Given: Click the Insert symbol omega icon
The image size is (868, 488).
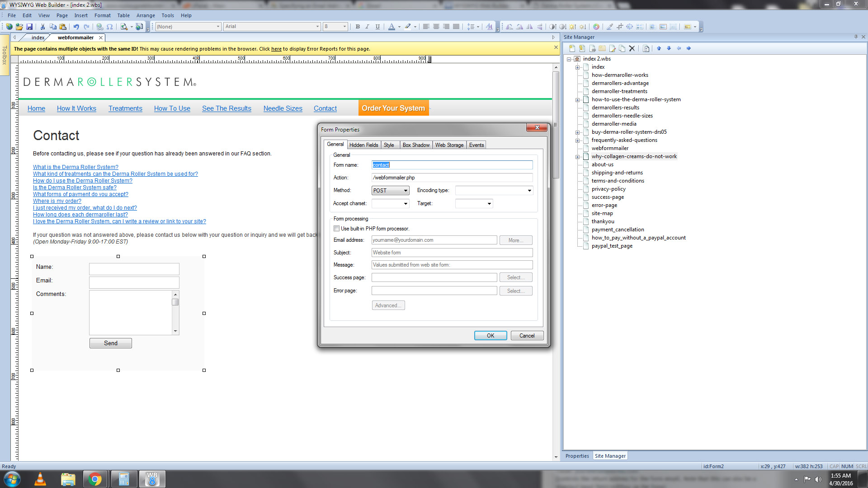Looking at the screenshot, I should (109, 27).
